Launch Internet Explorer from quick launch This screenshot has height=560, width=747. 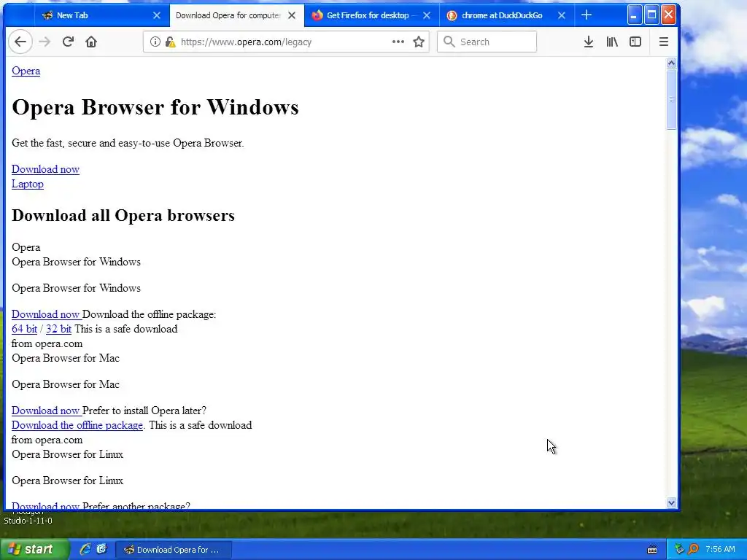(x=85, y=550)
